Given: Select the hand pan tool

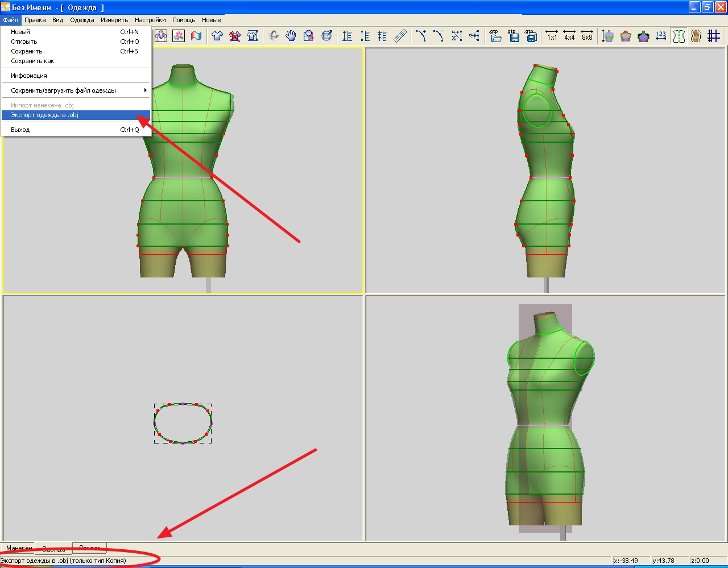Looking at the screenshot, I should click(291, 36).
